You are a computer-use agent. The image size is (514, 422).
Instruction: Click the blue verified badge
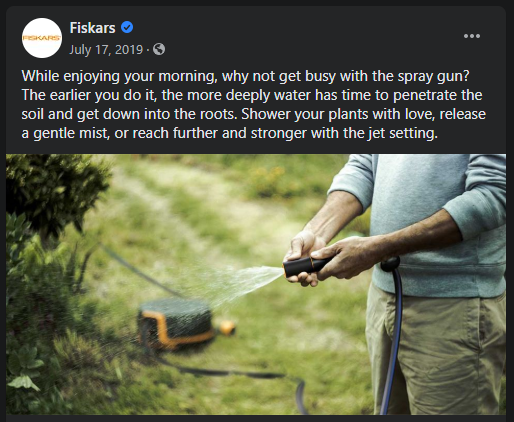[127, 27]
